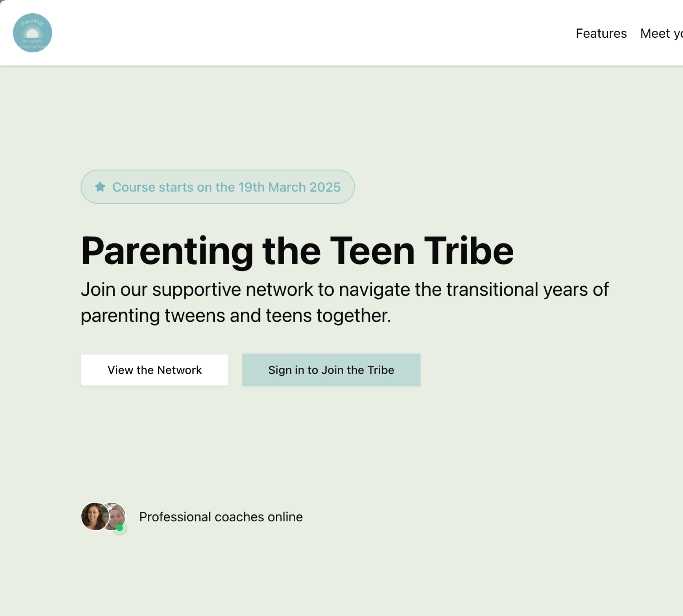The height and width of the screenshot is (616, 683).
Task: Click Sign in to Join the Tribe
Action: [x=331, y=370]
